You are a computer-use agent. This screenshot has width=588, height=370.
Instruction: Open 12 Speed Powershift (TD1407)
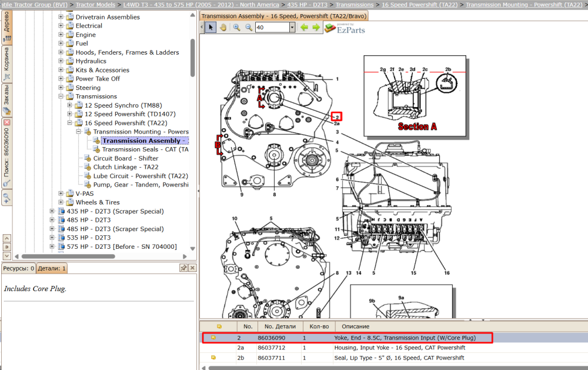tap(130, 114)
